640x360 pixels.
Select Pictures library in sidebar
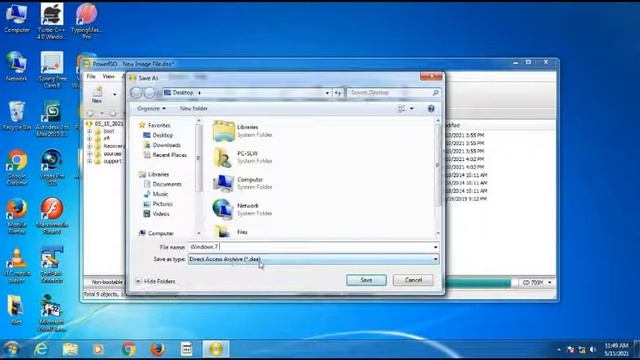pyautogui.click(x=158, y=204)
